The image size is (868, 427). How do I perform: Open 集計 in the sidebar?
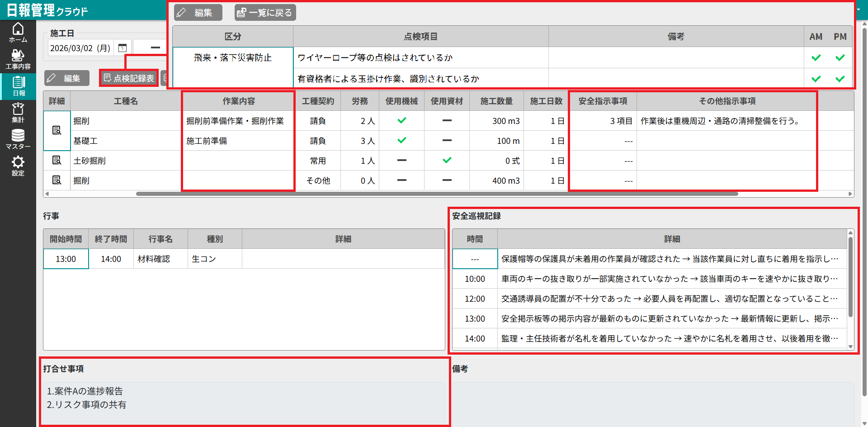click(18, 113)
